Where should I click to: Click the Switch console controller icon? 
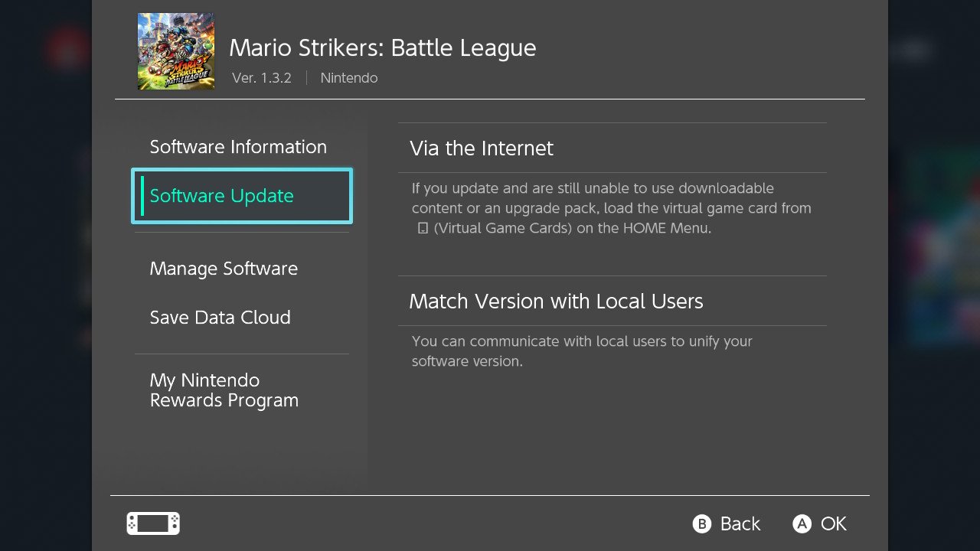(x=153, y=523)
